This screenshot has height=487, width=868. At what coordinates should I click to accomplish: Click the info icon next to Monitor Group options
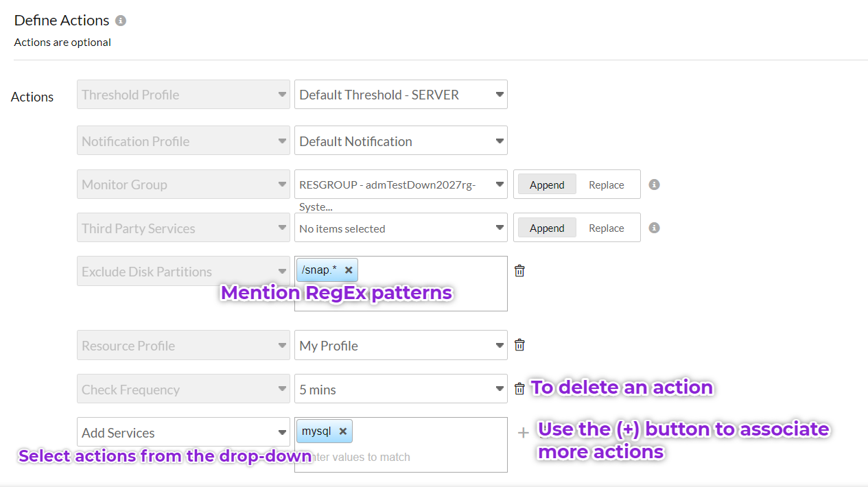point(654,184)
